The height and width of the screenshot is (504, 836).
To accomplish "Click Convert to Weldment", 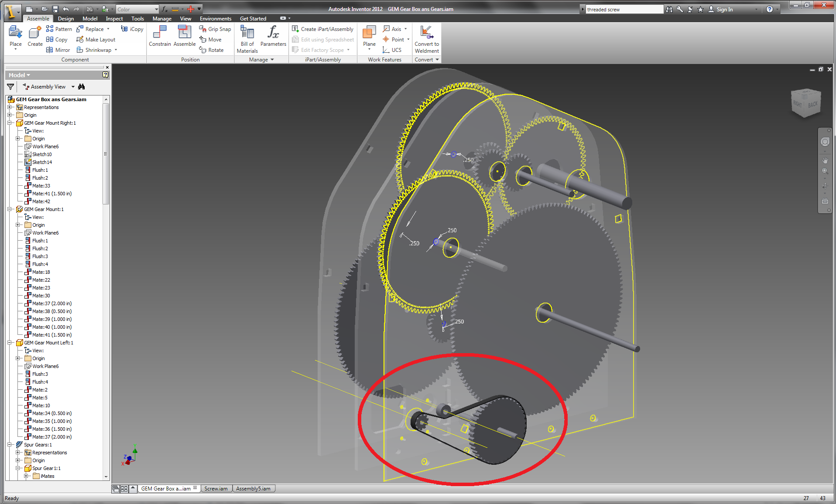I will [426, 39].
